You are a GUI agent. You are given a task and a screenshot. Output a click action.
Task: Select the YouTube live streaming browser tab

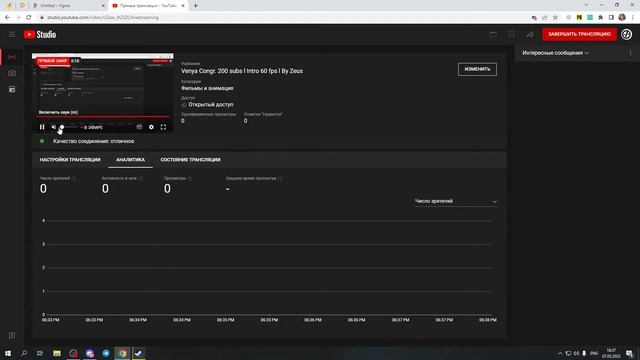click(x=148, y=6)
